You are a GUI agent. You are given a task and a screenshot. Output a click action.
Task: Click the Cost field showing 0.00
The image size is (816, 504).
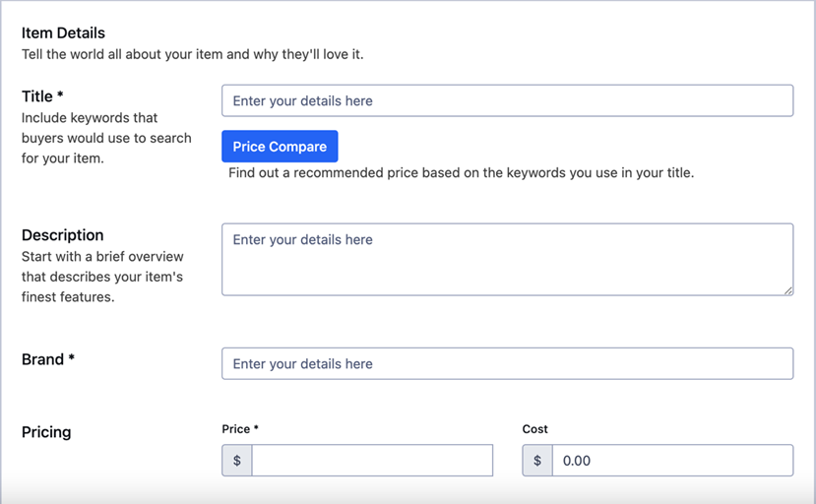point(672,461)
